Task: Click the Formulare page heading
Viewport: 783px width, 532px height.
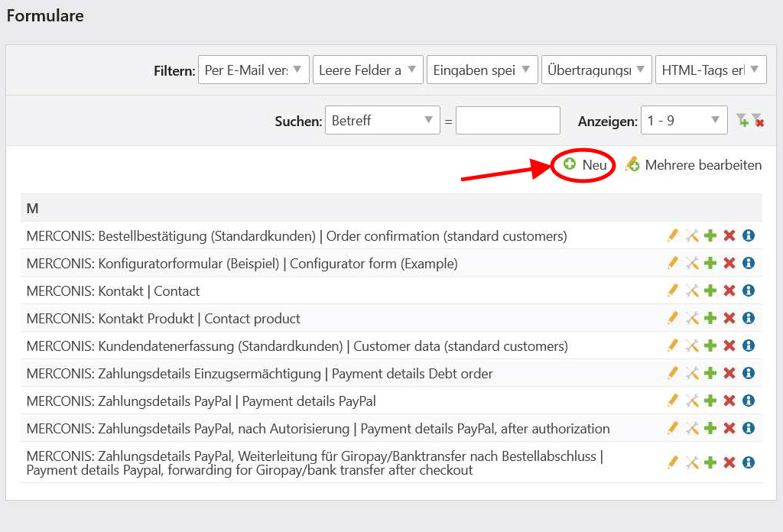Action: coord(45,15)
